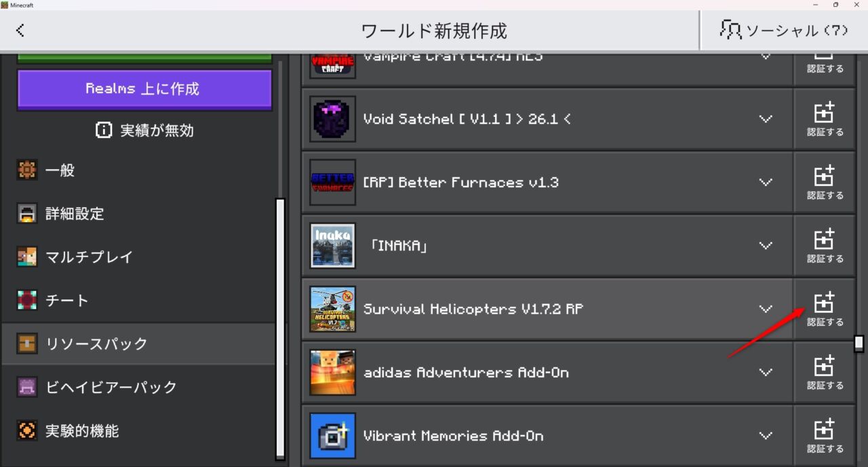Screen dimensions: 868x467
Task: Select the Resource Packs tab
Action: point(139,344)
